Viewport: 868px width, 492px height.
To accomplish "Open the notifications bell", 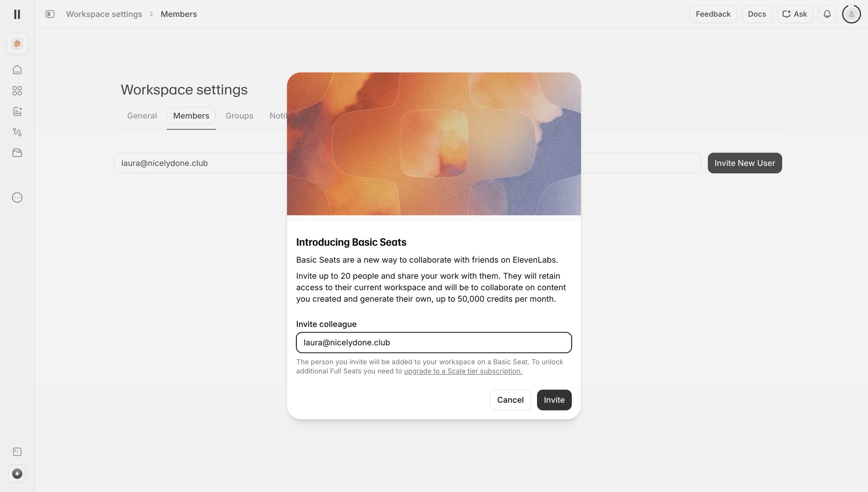I will (x=827, y=14).
